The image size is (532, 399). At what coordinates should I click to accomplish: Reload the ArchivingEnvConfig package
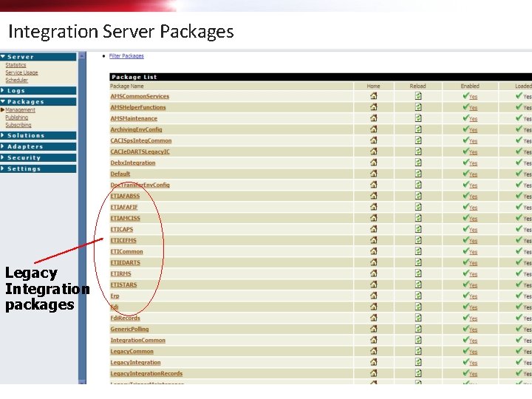pyautogui.click(x=418, y=129)
